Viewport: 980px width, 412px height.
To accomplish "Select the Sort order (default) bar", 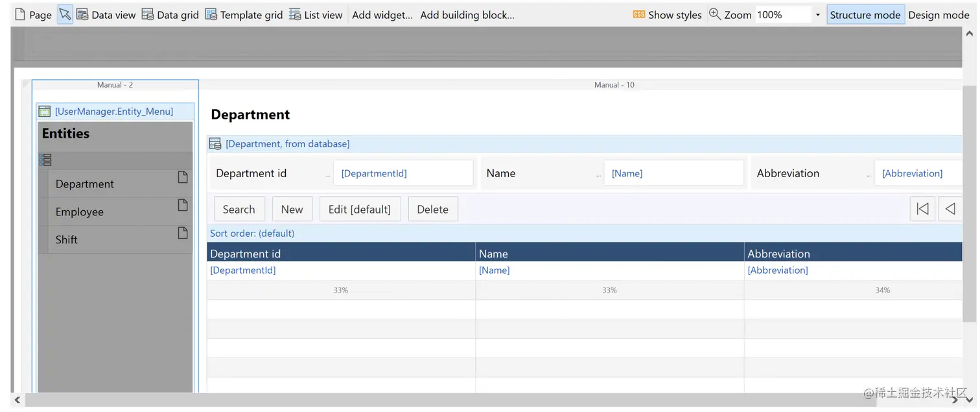I will coord(585,234).
